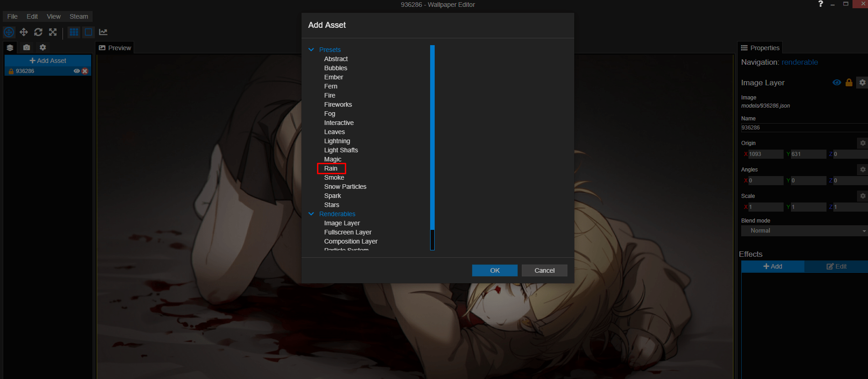This screenshot has height=379, width=868.
Task: Select the Interactive preset
Action: click(339, 123)
